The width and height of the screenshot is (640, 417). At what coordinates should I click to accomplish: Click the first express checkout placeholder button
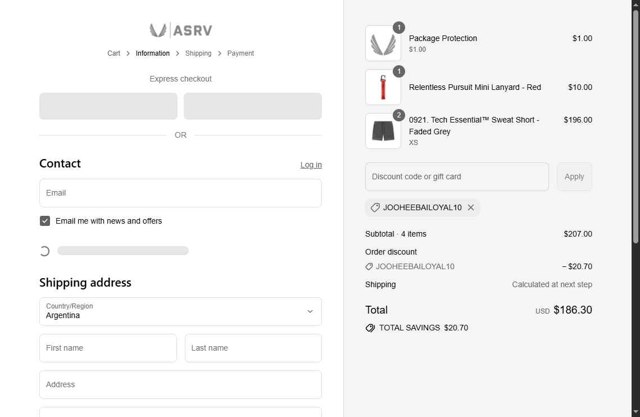click(x=108, y=106)
